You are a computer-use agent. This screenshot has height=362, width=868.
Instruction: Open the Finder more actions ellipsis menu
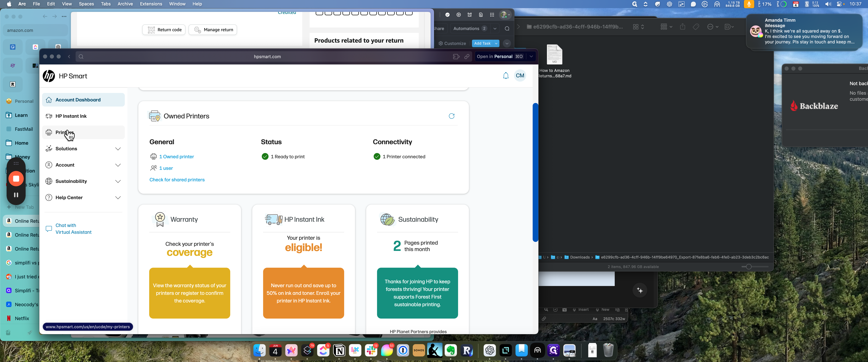click(x=713, y=27)
